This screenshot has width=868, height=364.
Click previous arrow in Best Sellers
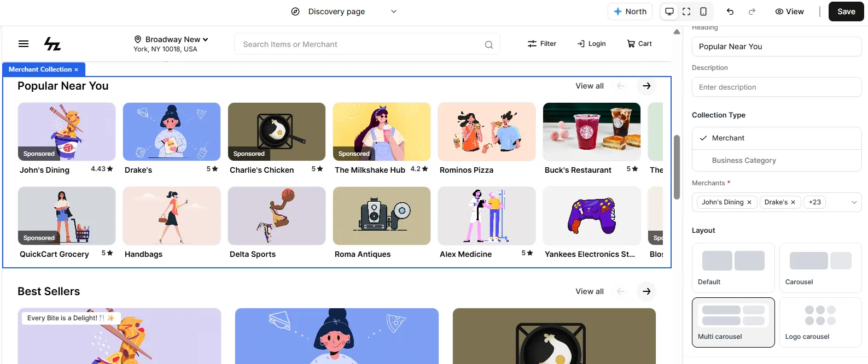click(x=621, y=291)
